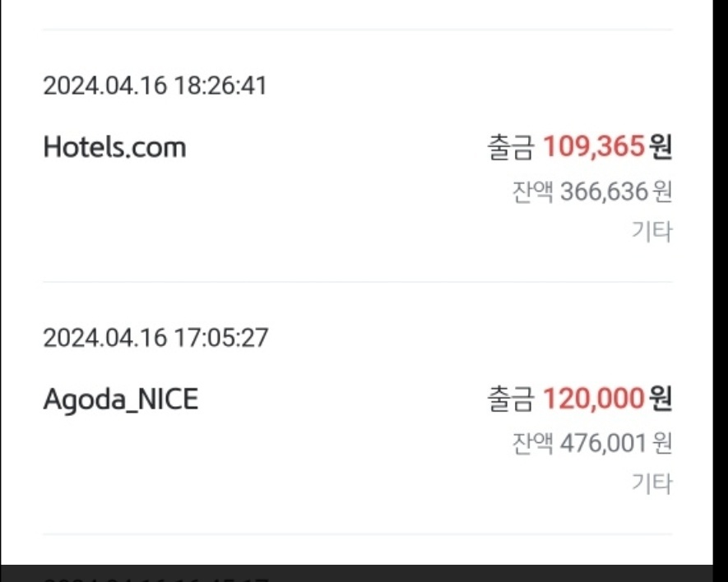This screenshot has height=582, width=728.
Task: Tap the partially visible transaction date at bottom
Action: 155,578
